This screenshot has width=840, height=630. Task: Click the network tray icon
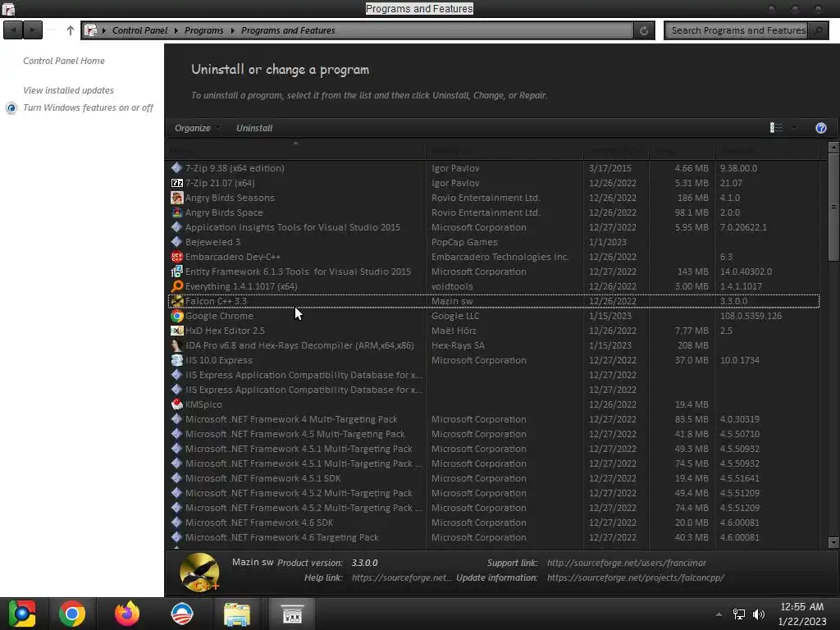coord(739,614)
